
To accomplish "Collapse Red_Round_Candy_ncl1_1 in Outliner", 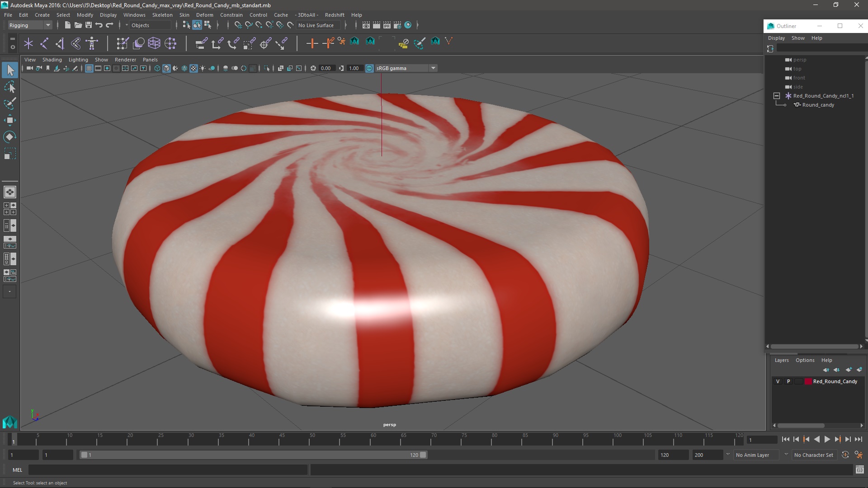I will [777, 96].
